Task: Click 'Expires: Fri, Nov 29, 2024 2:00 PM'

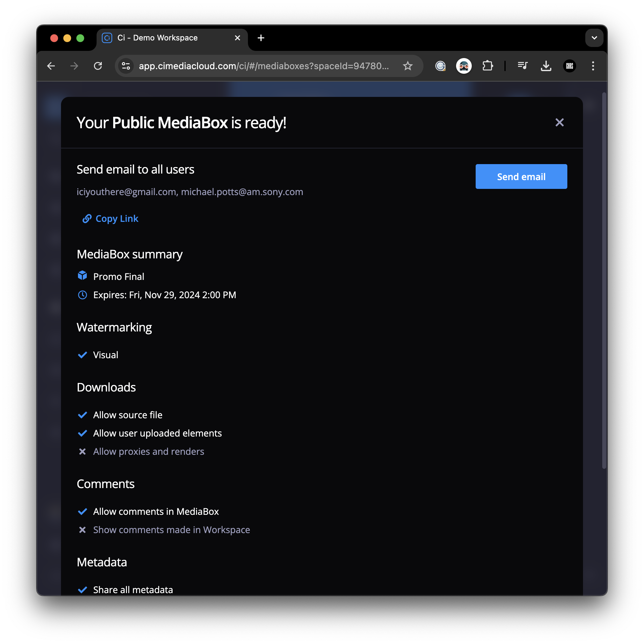Action: (x=165, y=295)
